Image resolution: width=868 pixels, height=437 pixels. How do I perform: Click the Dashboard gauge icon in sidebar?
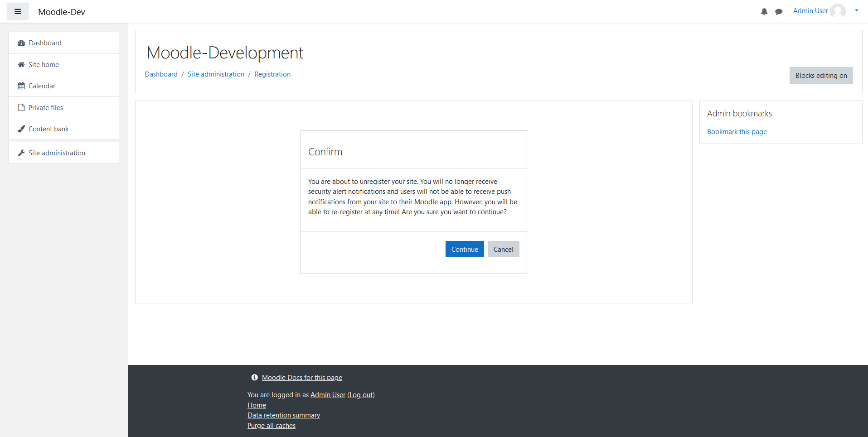pyautogui.click(x=21, y=43)
